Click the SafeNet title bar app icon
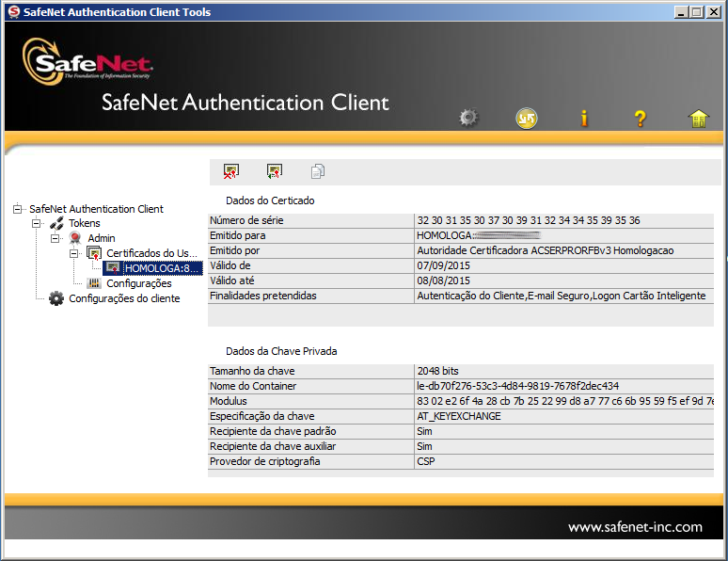Screen dimensions: 728x561 tap(14, 12)
